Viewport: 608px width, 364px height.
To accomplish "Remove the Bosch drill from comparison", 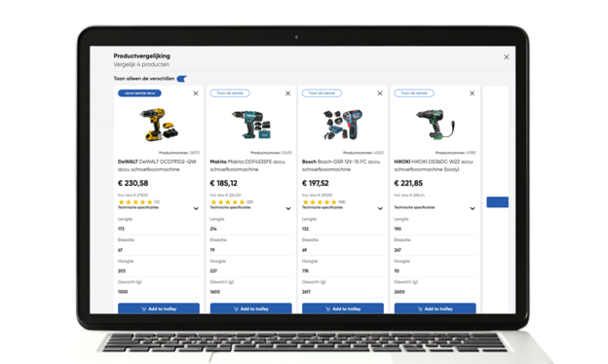I will pos(380,93).
